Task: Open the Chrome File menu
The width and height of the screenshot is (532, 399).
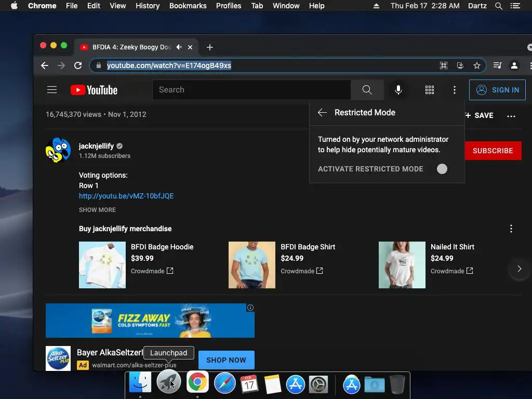Action: 72,6
